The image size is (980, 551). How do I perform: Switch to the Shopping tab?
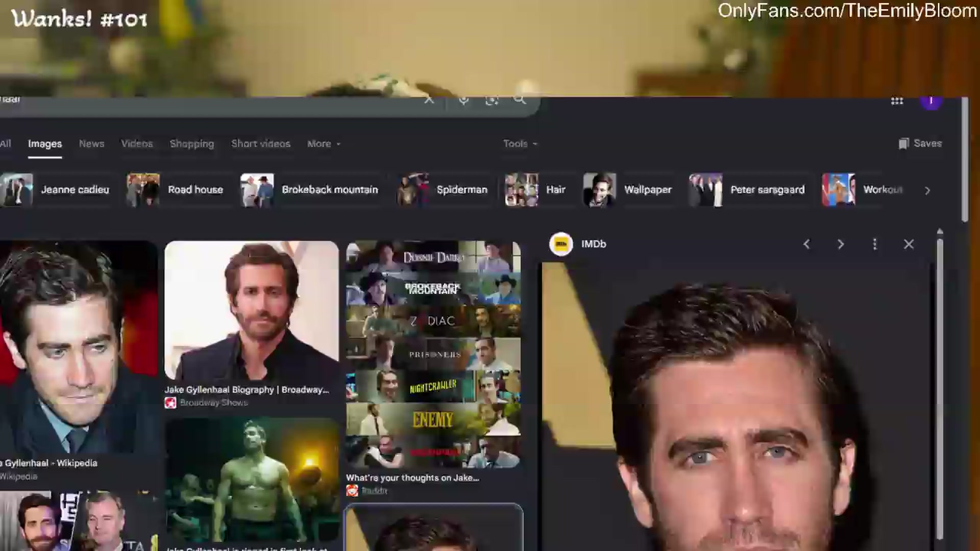coord(192,144)
